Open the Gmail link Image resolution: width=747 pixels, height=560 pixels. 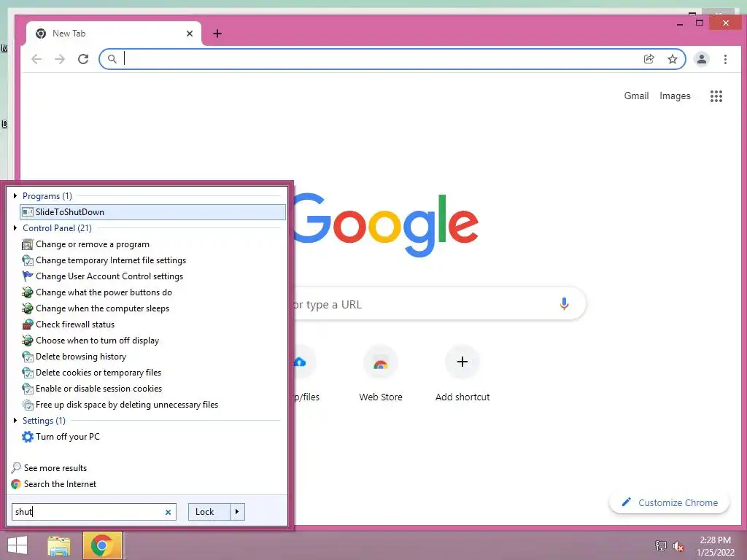636,96
